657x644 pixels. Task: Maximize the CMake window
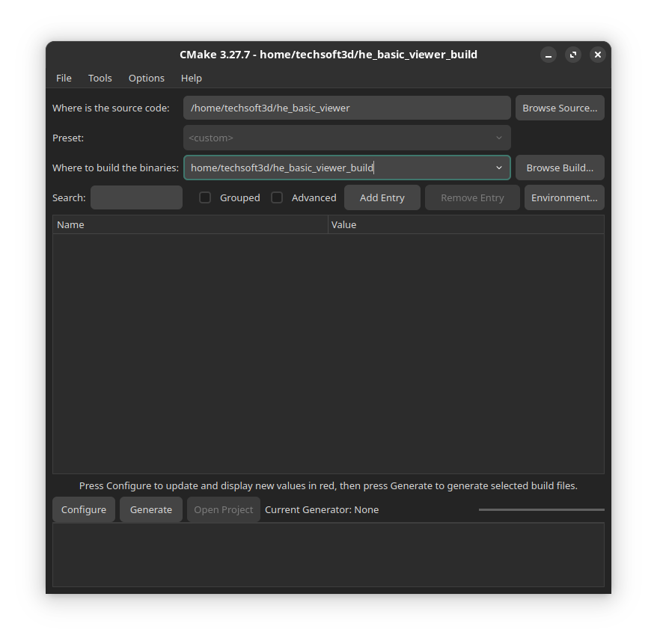tap(572, 55)
